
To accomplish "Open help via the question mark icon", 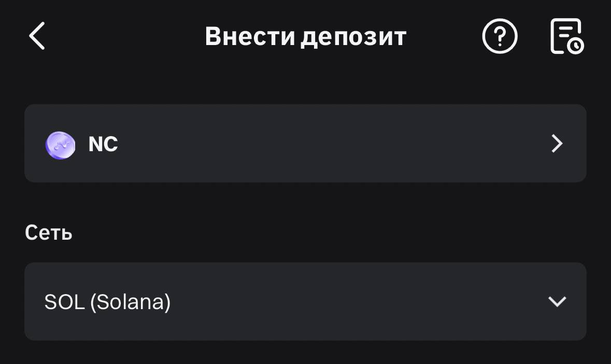I will point(500,36).
